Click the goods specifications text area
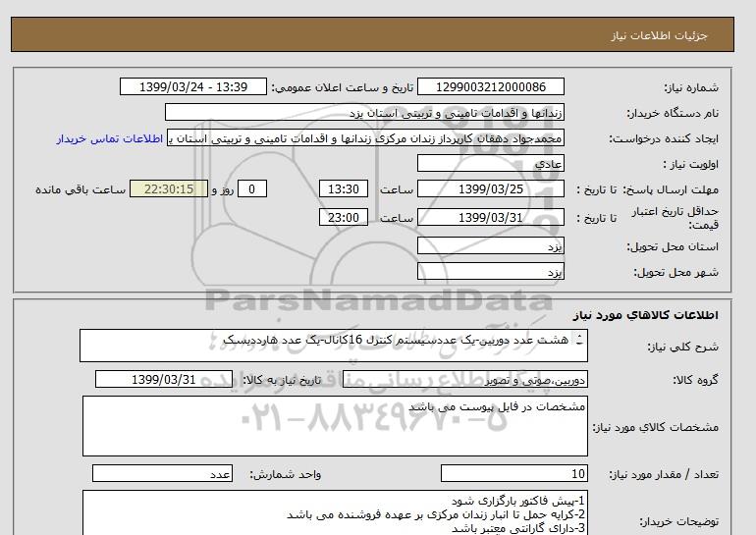The height and width of the screenshot is (535, 756). pyautogui.click(x=335, y=426)
